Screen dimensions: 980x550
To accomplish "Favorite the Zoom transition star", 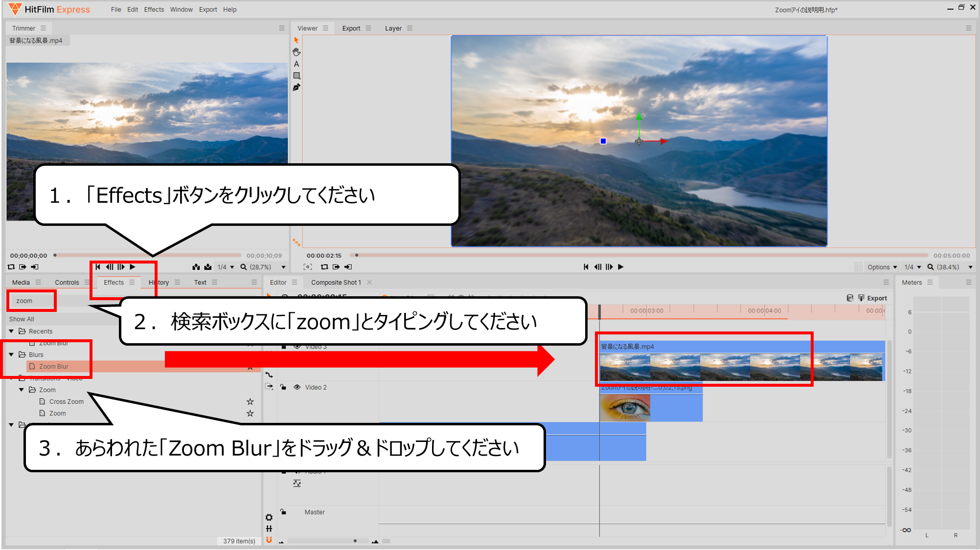I will click(250, 413).
